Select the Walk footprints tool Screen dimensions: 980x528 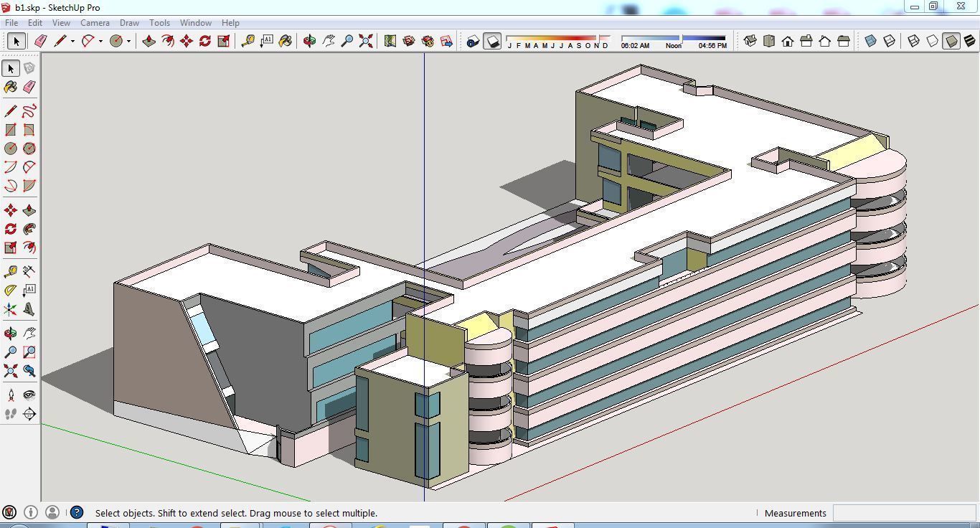(11, 414)
